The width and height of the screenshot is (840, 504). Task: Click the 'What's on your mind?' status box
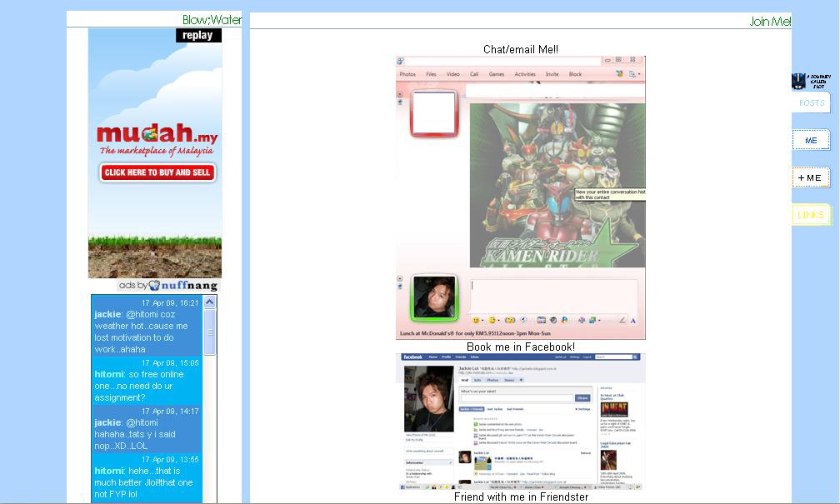coord(517,398)
